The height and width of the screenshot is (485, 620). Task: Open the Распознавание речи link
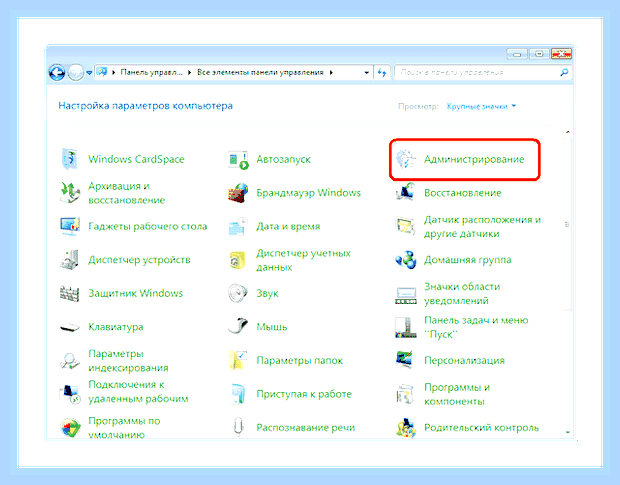(x=306, y=428)
